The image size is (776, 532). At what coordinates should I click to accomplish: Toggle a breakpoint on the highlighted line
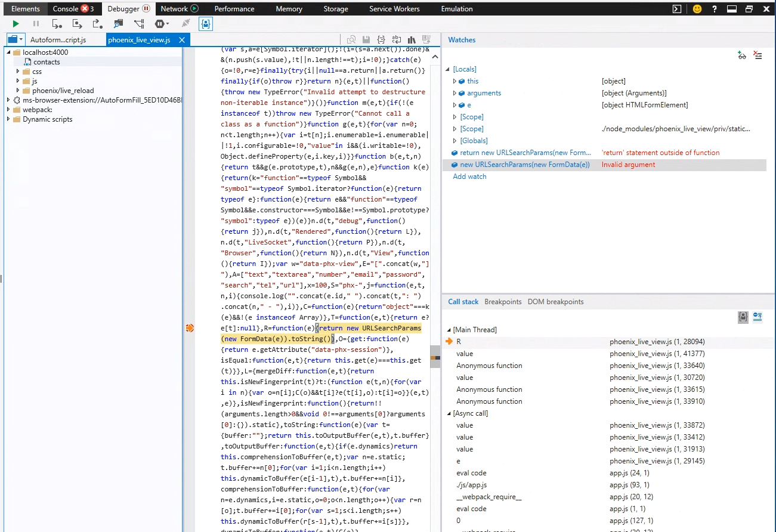tap(190, 327)
